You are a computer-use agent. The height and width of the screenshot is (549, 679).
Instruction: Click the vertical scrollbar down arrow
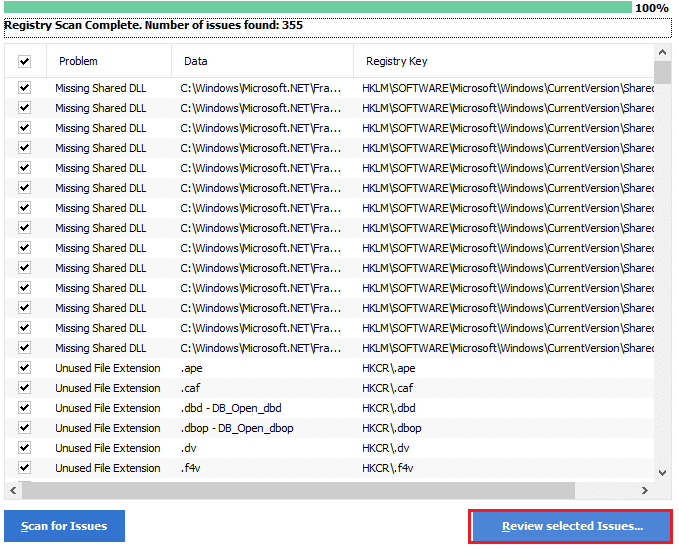pos(662,473)
